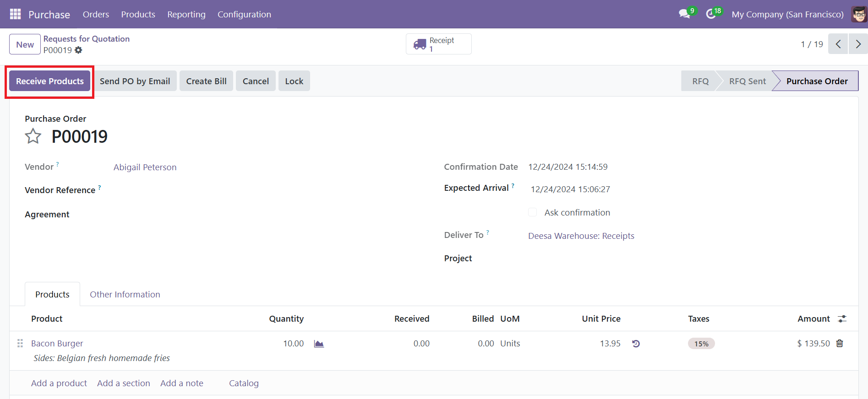Screen dimensions: 868x399
Task: Open company switcher My Company (San Francisco)
Action: [787, 14]
